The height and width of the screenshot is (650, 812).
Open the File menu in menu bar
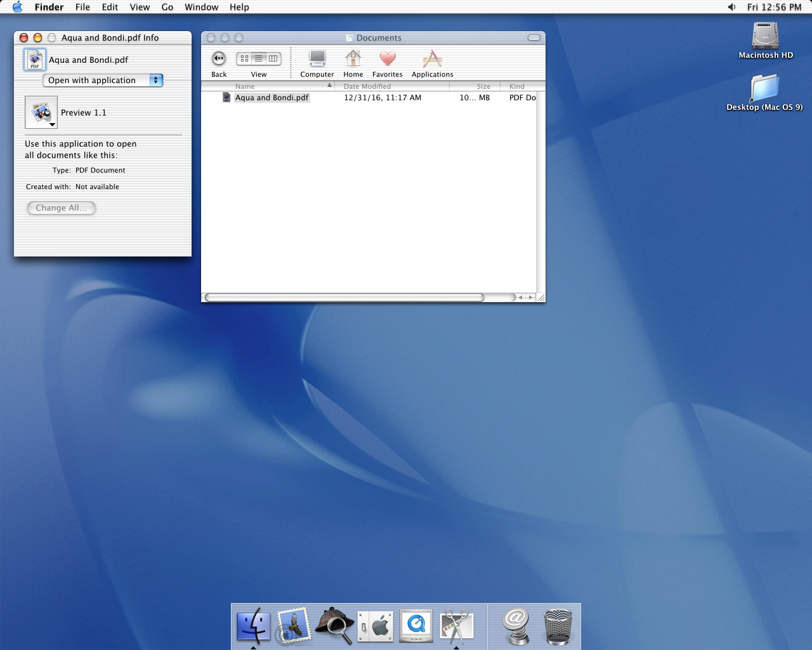(82, 7)
